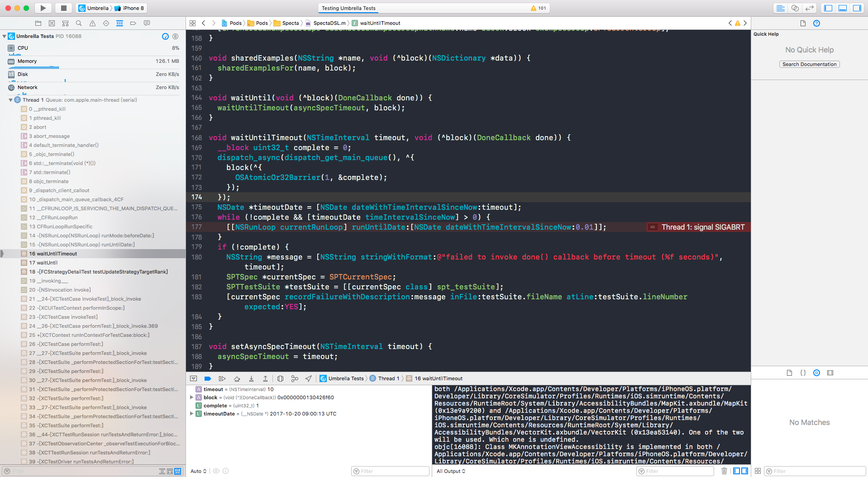Show the Version editor
Viewport: 868px width, 477px height.
point(810,8)
